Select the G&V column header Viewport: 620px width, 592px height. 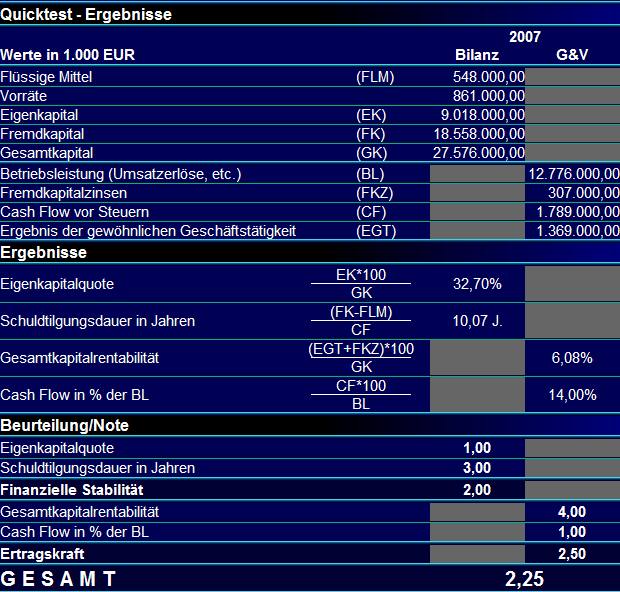(572, 55)
